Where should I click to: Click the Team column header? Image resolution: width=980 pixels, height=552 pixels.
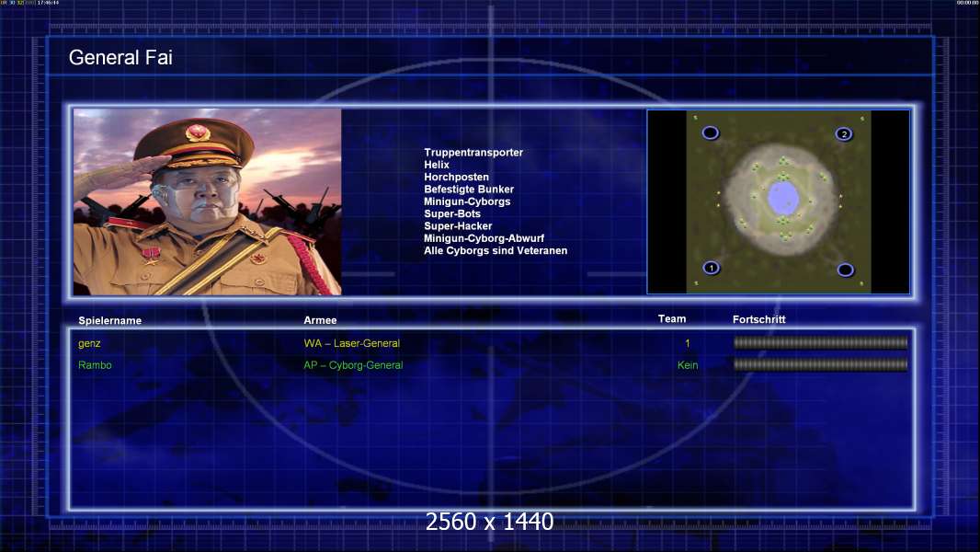point(672,319)
